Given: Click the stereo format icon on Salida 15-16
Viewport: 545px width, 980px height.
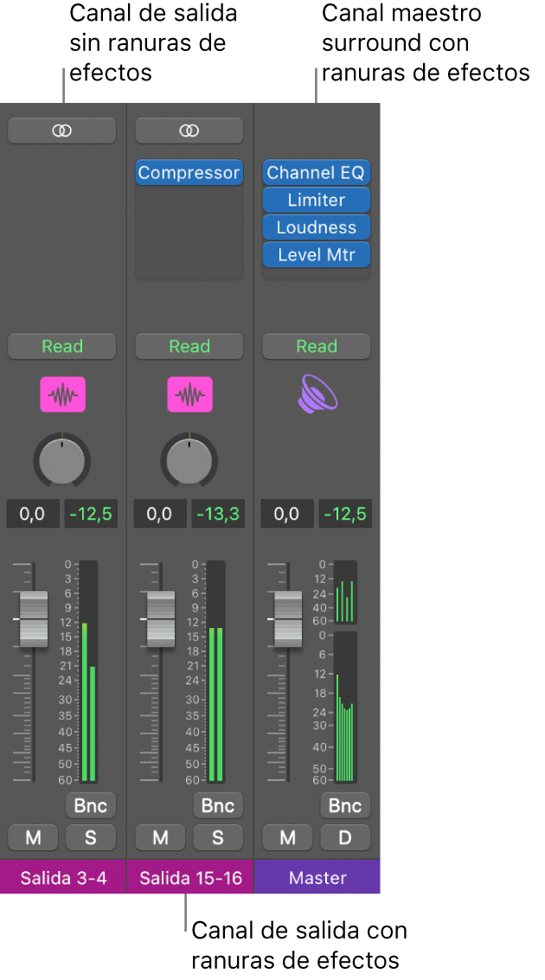Looking at the screenshot, I should coord(189,130).
